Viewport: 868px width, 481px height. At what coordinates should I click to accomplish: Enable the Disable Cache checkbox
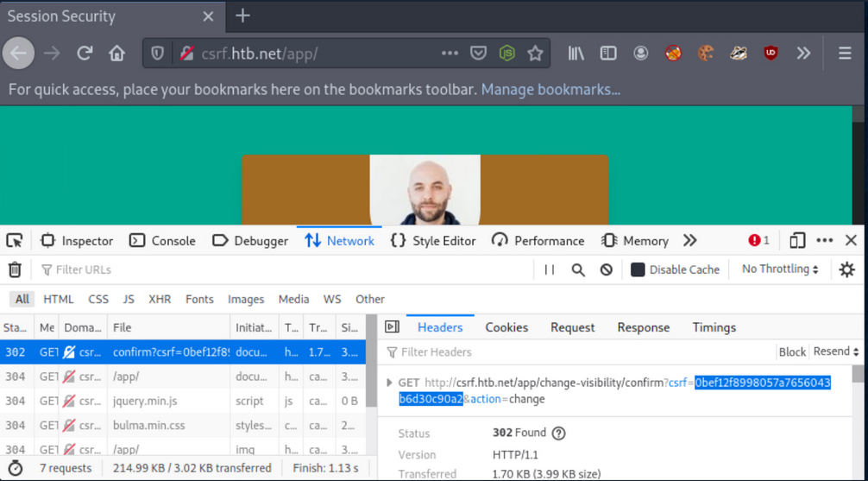(x=638, y=269)
